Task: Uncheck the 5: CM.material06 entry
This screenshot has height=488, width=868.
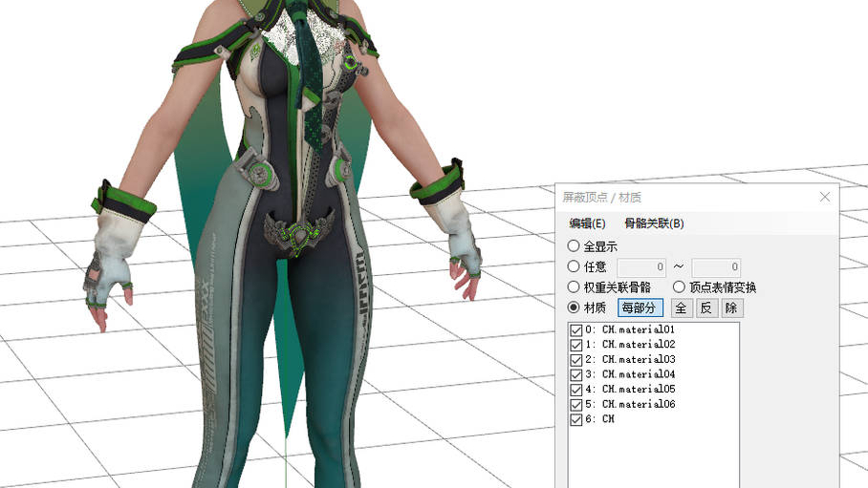Action: click(576, 404)
